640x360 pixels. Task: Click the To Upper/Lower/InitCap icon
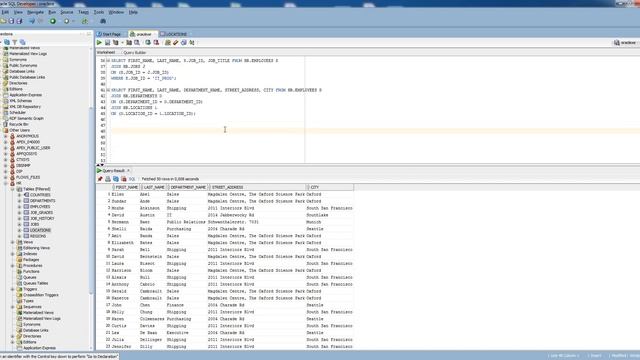pyautogui.click(x=192, y=42)
